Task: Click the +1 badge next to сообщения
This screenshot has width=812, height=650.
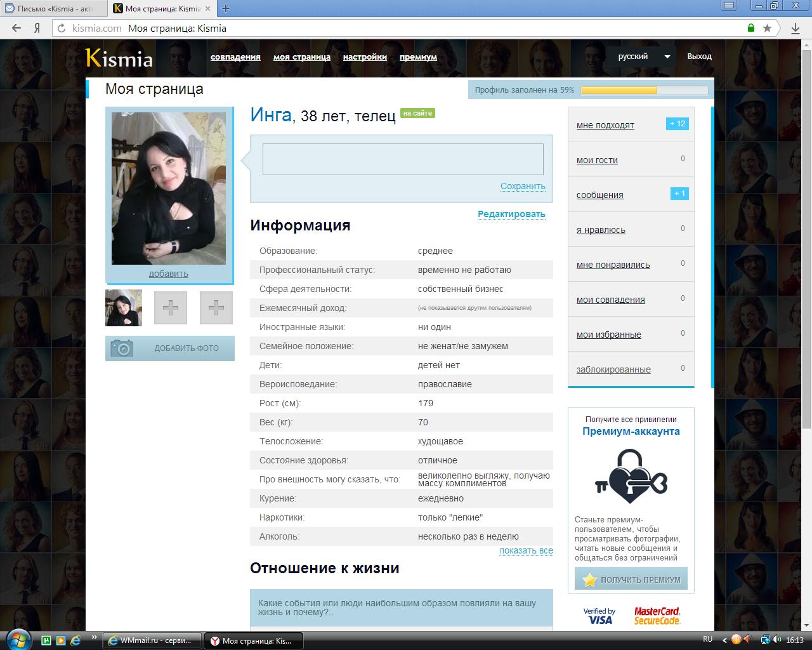Action: 679,193
